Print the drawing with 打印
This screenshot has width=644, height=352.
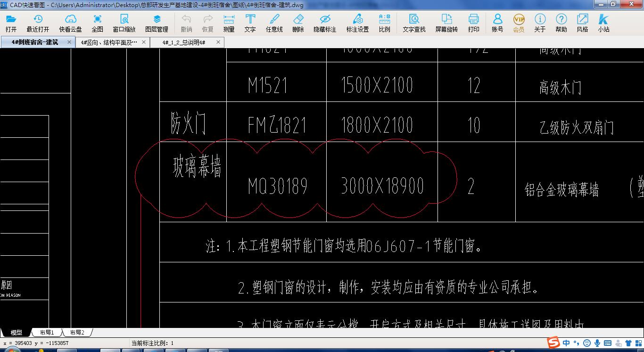473,23
